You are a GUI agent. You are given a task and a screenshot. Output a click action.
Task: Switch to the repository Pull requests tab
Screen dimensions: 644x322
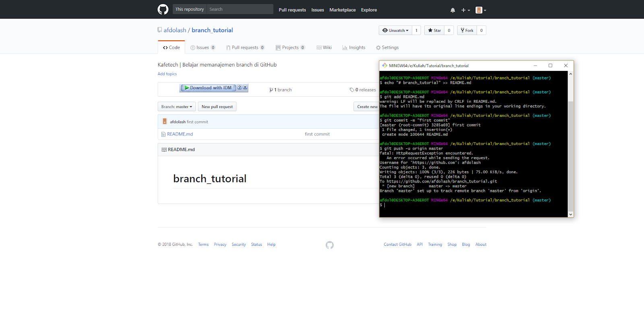tap(245, 48)
